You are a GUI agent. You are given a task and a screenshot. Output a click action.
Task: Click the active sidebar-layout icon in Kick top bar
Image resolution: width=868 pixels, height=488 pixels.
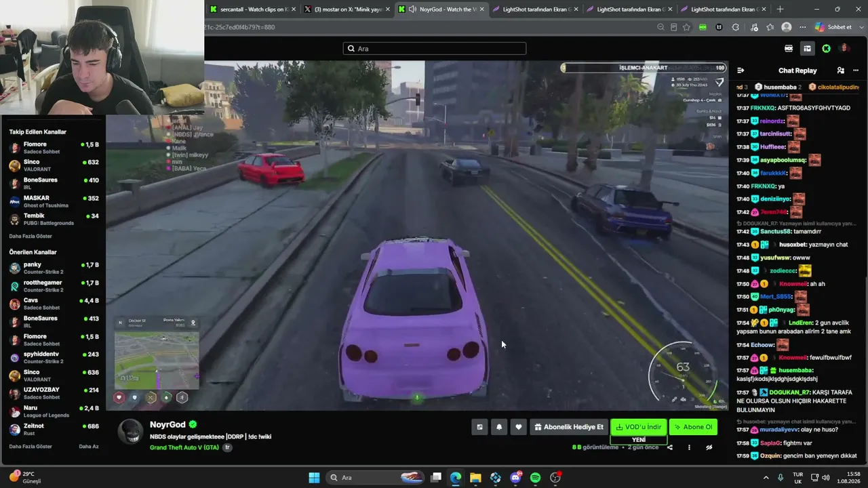pyautogui.click(x=807, y=49)
